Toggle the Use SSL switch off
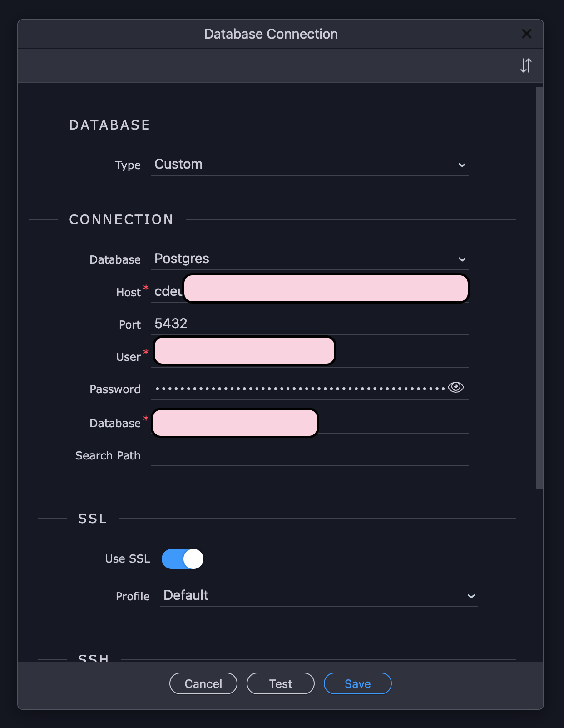The image size is (564, 728). pyautogui.click(x=183, y=559)
